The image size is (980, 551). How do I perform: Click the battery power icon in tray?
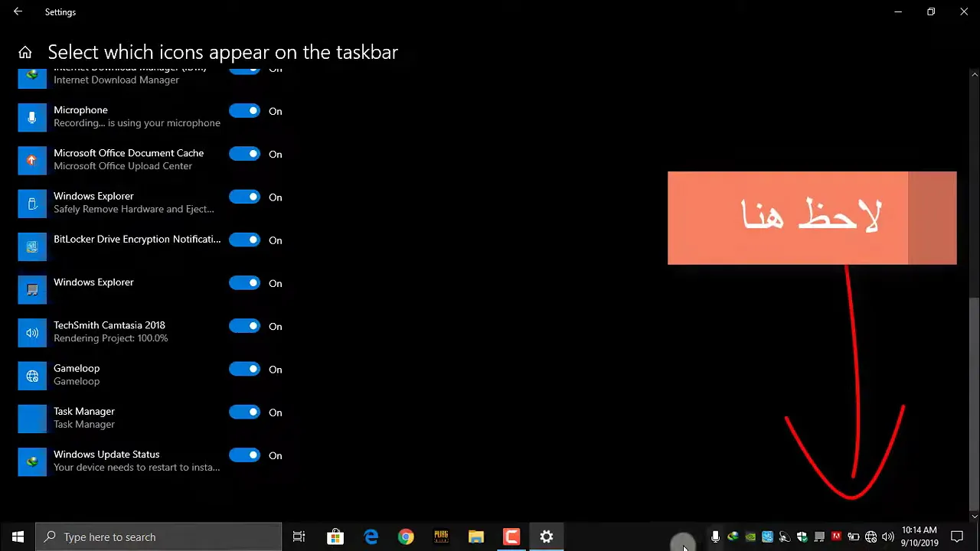[x=853, y=537]
